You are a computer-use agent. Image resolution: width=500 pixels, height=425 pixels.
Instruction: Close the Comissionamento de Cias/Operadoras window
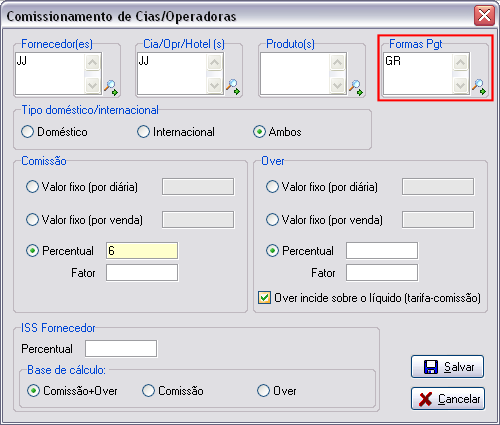click(x=484, y=15)
